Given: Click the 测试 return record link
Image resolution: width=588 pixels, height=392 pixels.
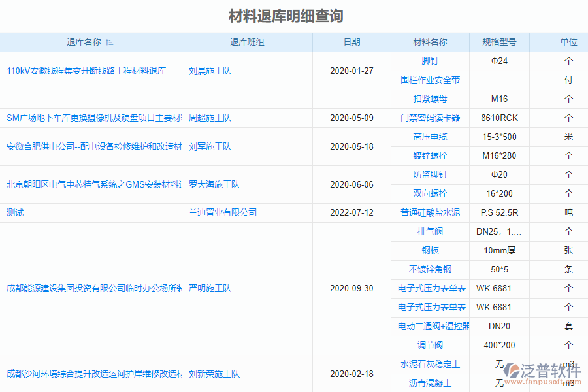Looking at the screenshot, I should (14, 212).
